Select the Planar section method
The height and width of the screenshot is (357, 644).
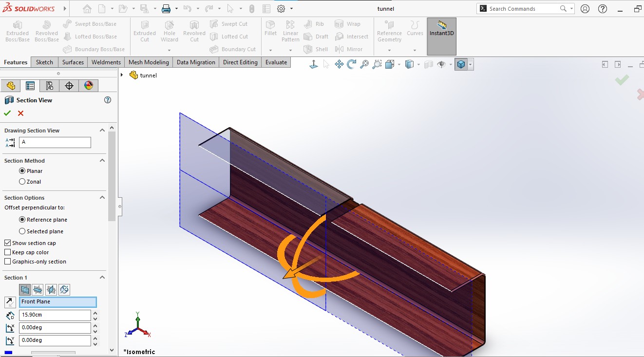pyautogui.click(x=22, y=171)
